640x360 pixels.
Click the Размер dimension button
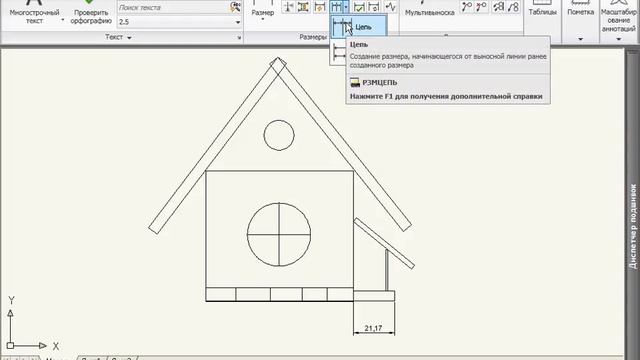tap(262, 11)
